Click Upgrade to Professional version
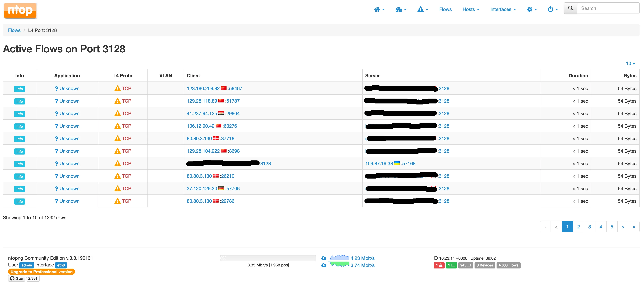Screen dimensions: 644x282 (41, 272)
